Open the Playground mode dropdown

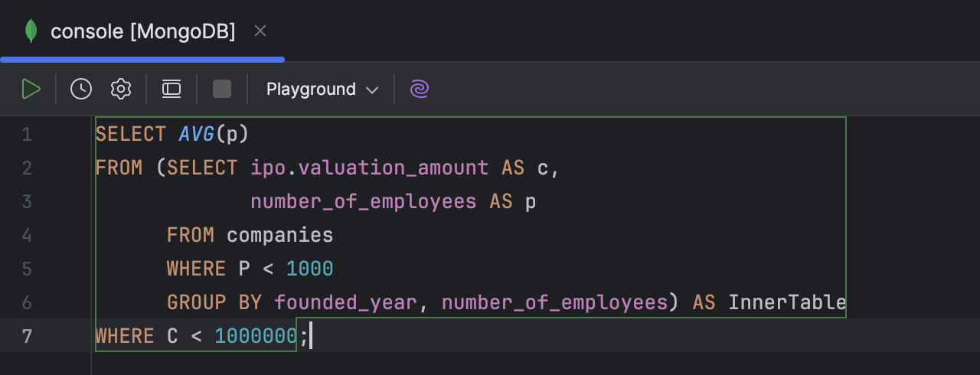[322, 90]
